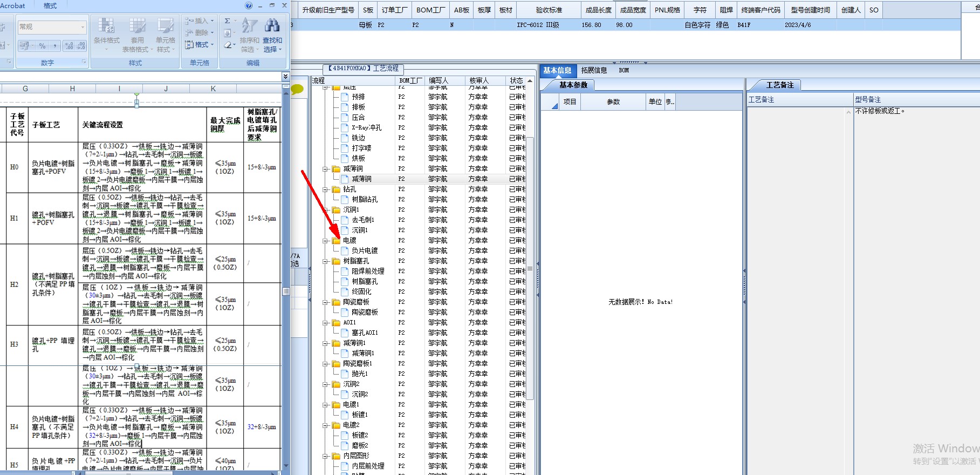Viewport: 980px width, 475px height.
Task: Open the 数字 group dialog launcher
Action: [x=84, y=62]
